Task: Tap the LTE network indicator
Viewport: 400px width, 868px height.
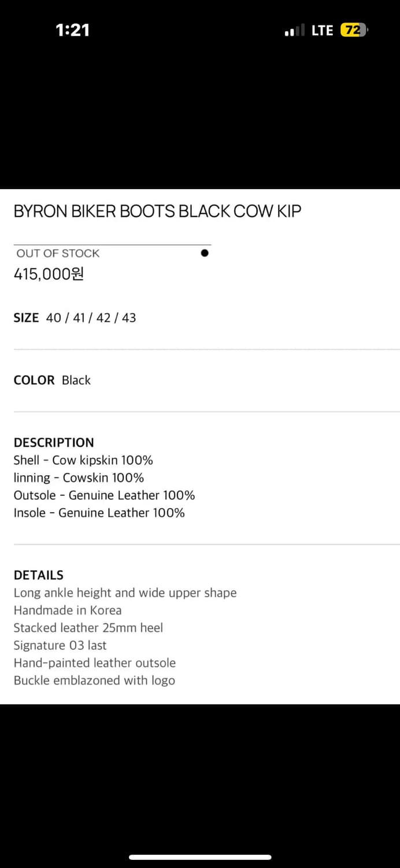Action: pos(322,31)
